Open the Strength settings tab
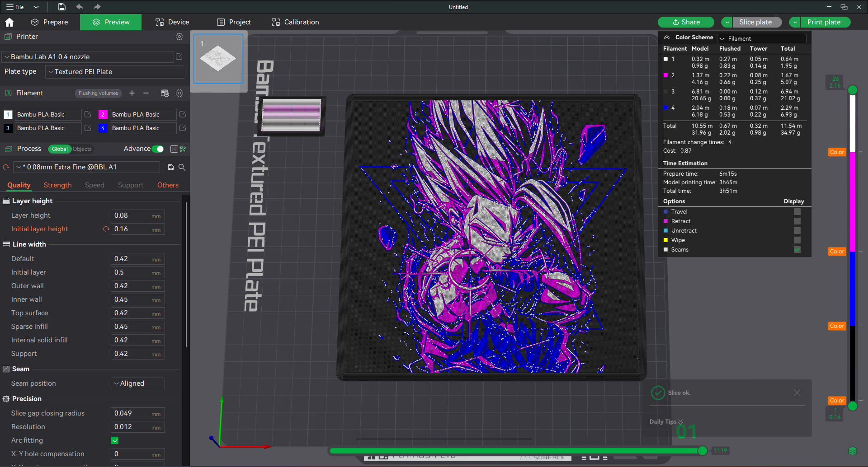This screenshot has height=467, width=868. [x=57, y=185]
